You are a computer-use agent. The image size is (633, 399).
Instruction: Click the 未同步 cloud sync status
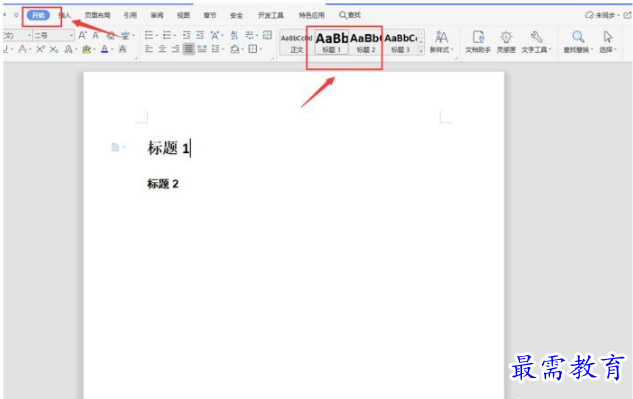tap(602, 15)
